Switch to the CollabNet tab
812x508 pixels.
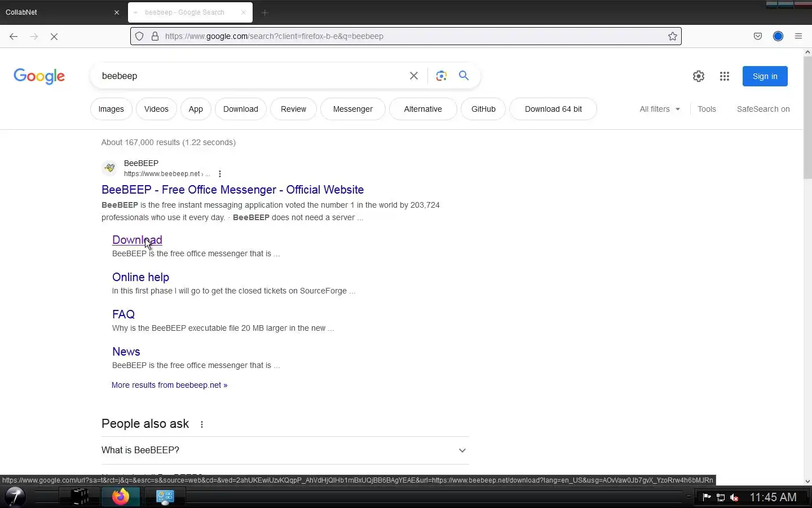click(63, 12)
